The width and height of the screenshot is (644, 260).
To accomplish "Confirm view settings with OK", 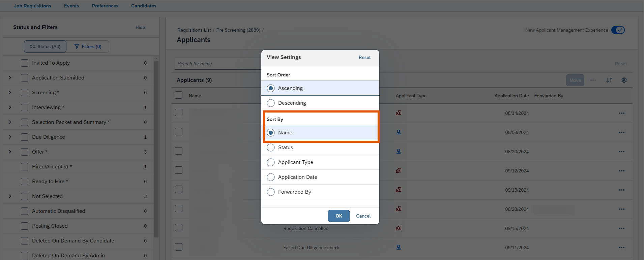I will coord(339,216).
